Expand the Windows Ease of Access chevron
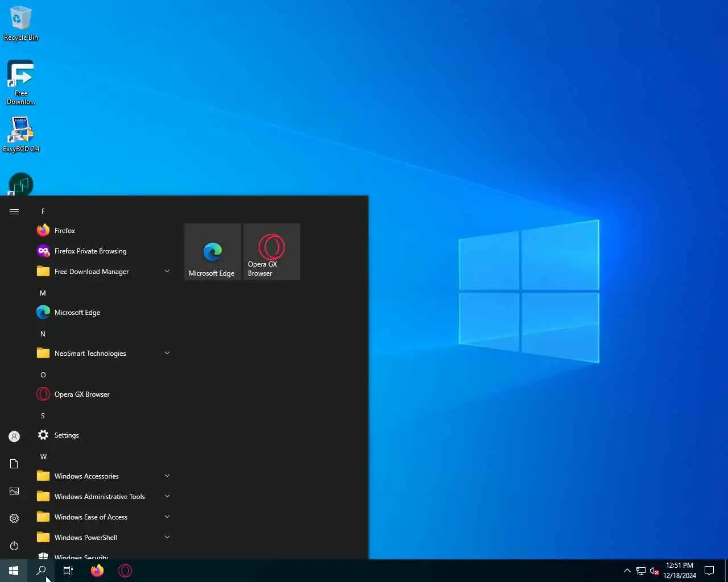The height and width of the screenshot is (582, 728). pyautogui.click(x=167, y=517)
